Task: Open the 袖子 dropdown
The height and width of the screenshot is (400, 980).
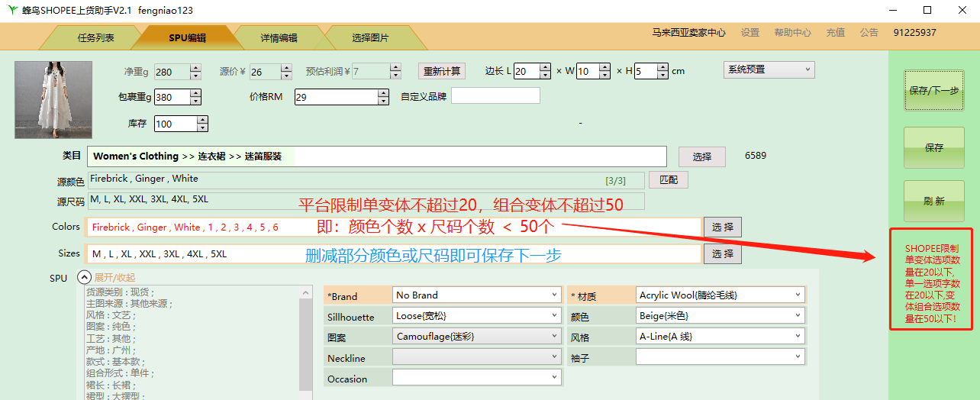Action: [720, 356]
